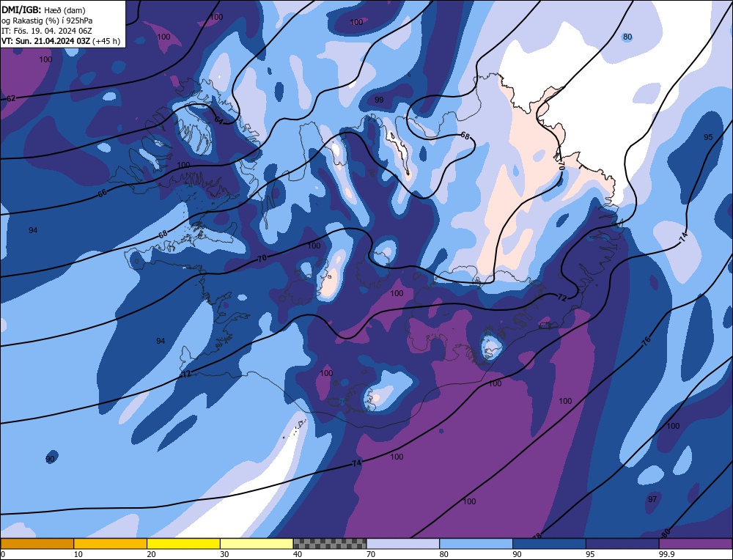Click the '66' contour label

[x=102, y=193]
